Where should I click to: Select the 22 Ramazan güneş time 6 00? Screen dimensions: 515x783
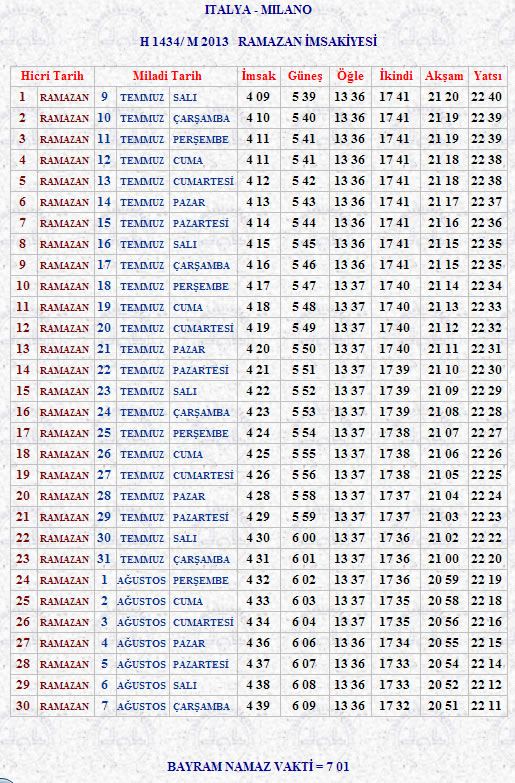(304, 538)
